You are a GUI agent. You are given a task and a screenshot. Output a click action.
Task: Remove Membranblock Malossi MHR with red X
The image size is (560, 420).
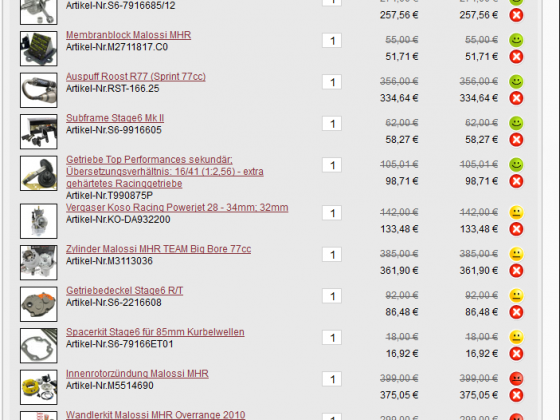tap(516, 56)
